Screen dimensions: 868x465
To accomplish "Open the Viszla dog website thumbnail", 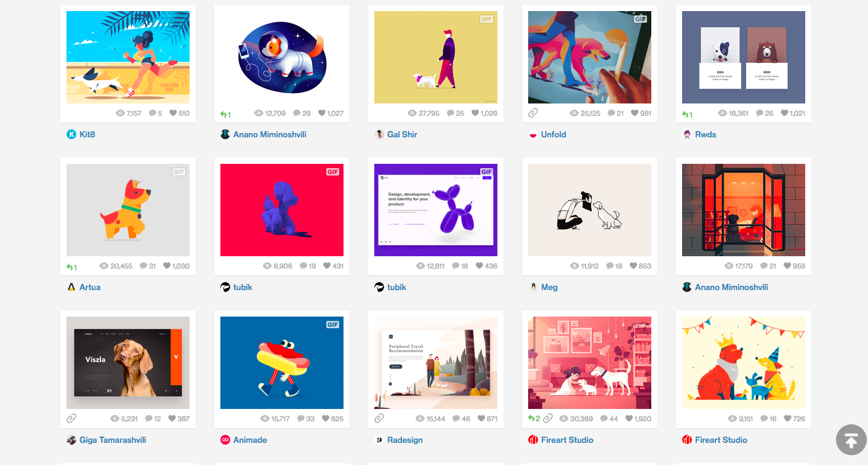I will 128,363.
